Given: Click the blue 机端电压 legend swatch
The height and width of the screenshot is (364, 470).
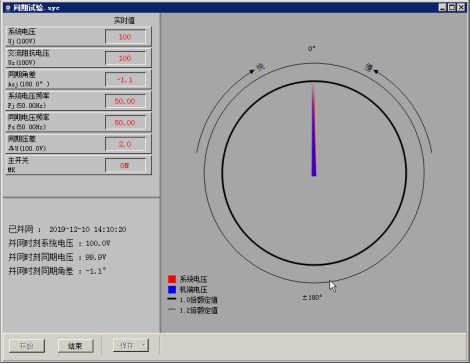Looking at the screenshot, I should point(172,289).
